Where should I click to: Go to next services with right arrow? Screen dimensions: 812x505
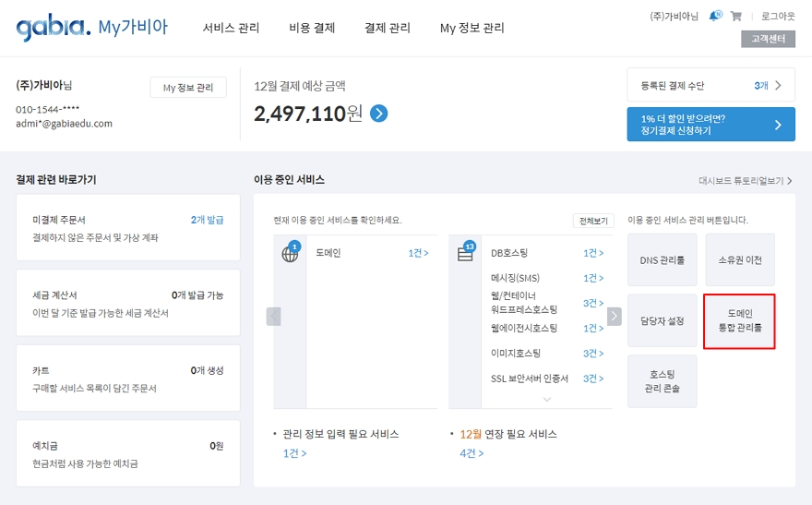(615, 316)
